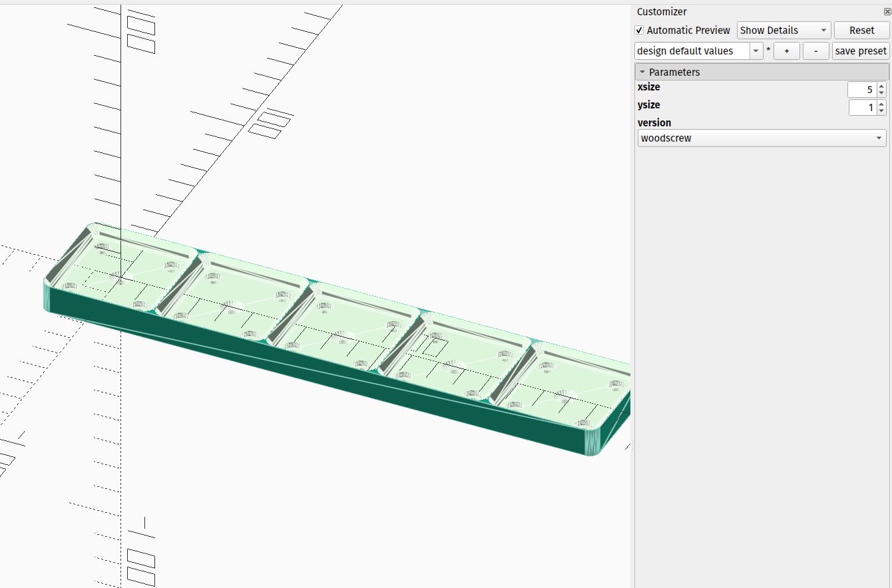The image size is (892, 588).
Task: Open the version dropdown showing woodscrew
Action: [762, 138]
